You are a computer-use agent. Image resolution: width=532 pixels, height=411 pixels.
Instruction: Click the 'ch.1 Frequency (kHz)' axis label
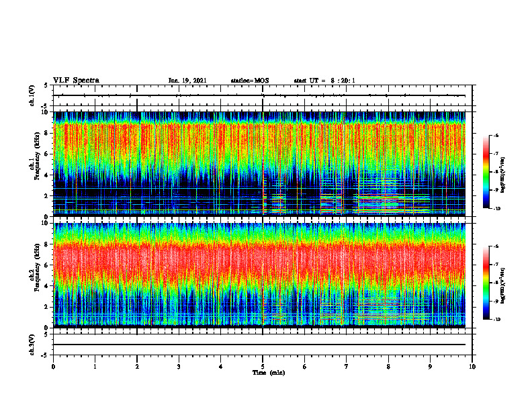[x=35, y=156]
